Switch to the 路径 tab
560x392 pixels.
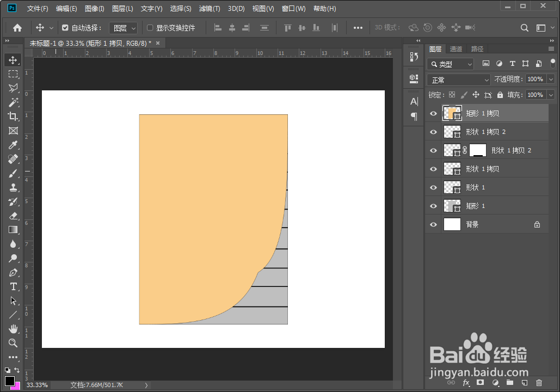(477, 49)
